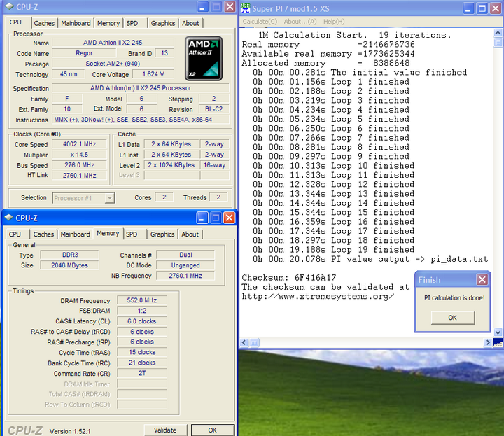Click the Command Rate value 2T

[x=141, y=373]
